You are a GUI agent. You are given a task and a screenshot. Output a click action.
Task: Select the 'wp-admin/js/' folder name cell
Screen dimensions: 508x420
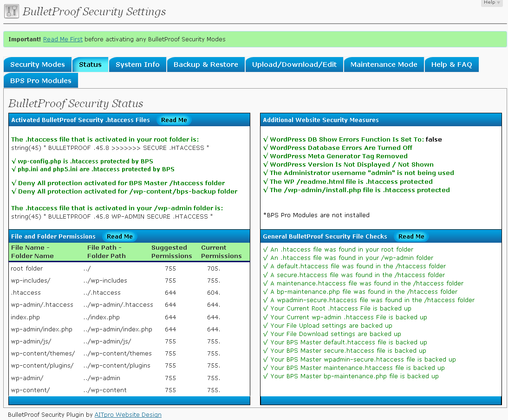(31, 341)
